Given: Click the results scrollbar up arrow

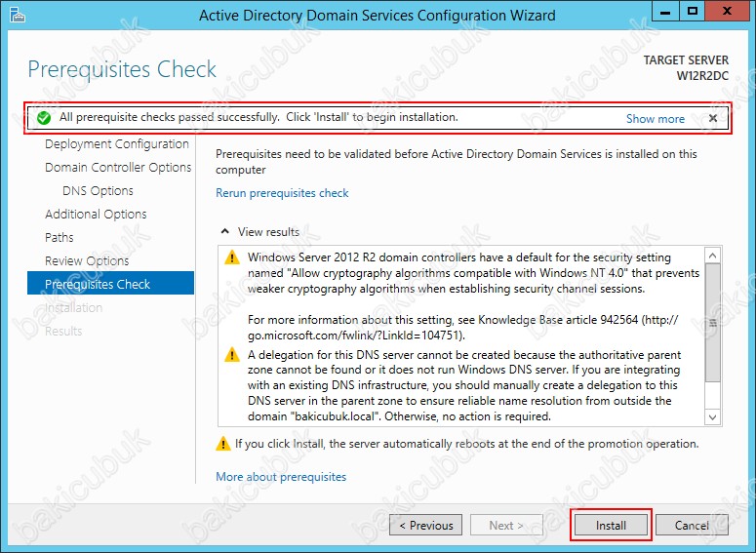Looking at the screenshot, I should pyautogui.click(x=713, y=256).
